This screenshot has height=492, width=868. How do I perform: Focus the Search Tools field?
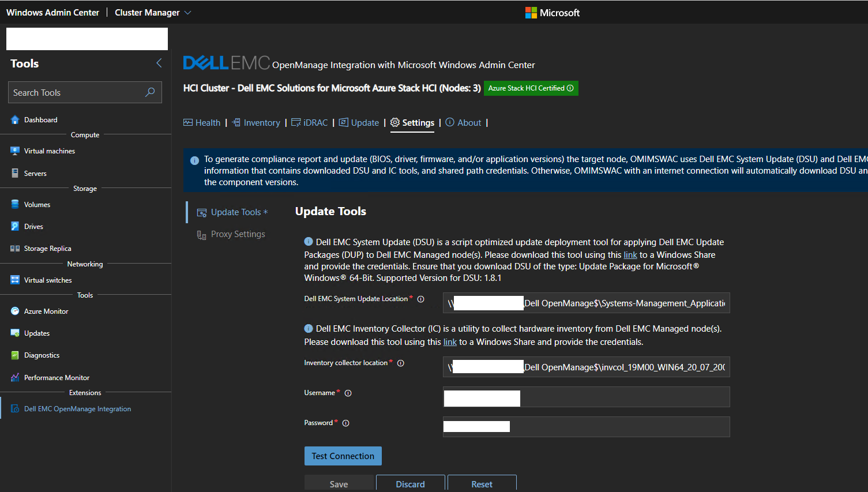tap(85, 92)
